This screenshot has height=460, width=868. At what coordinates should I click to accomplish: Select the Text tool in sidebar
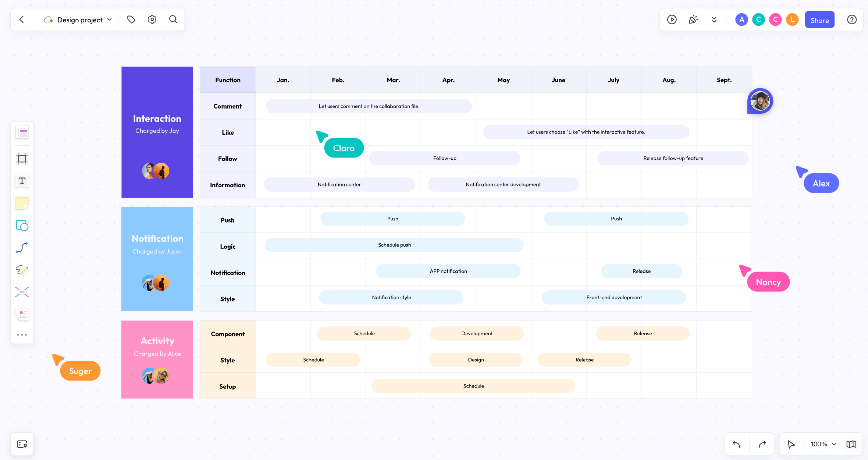(x=22, y=181)
